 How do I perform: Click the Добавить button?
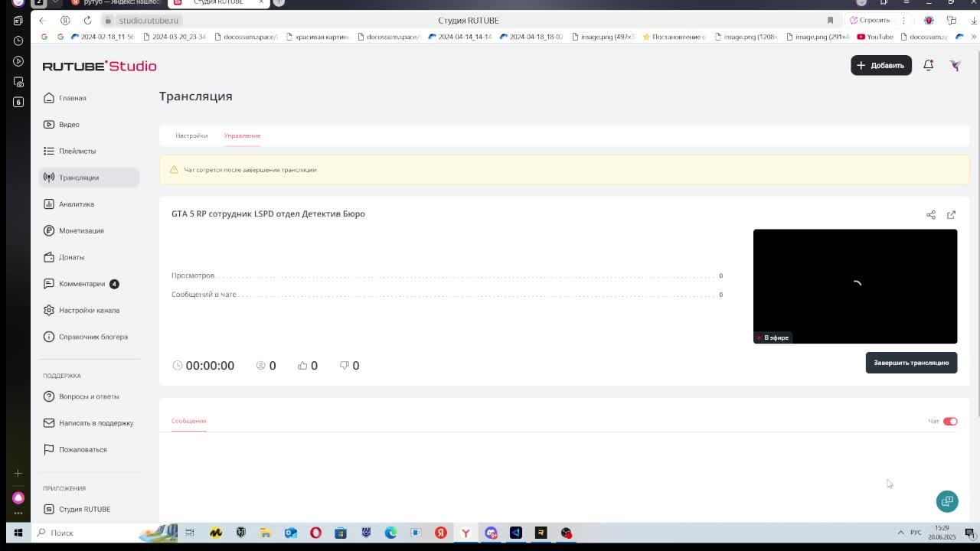pos(881,65)
